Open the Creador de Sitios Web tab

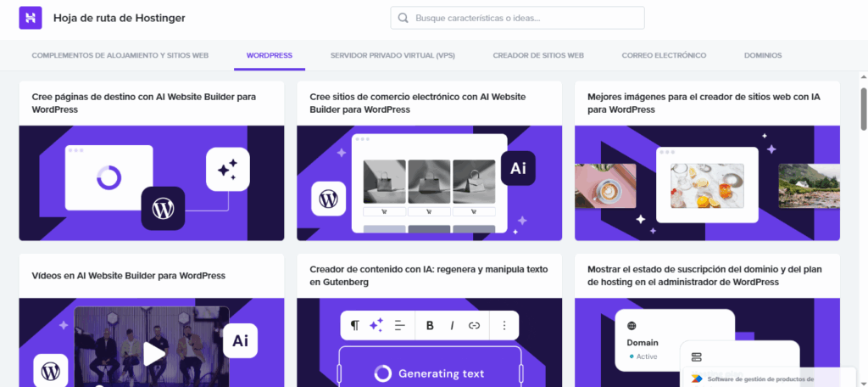click(x=538, y=55)
